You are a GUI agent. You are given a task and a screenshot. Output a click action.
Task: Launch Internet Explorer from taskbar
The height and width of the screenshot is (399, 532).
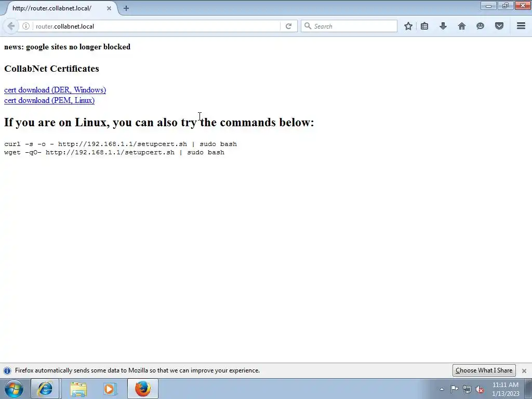(x=45, y=389)
